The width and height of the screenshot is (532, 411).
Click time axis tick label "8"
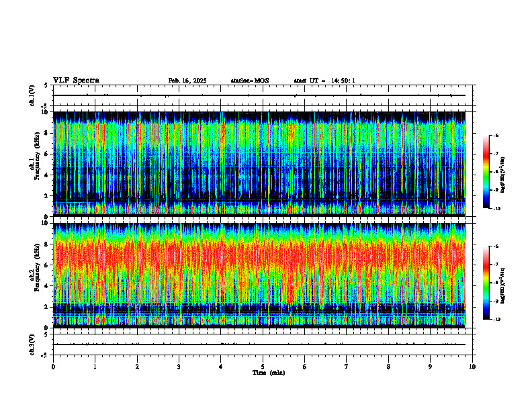388,367
